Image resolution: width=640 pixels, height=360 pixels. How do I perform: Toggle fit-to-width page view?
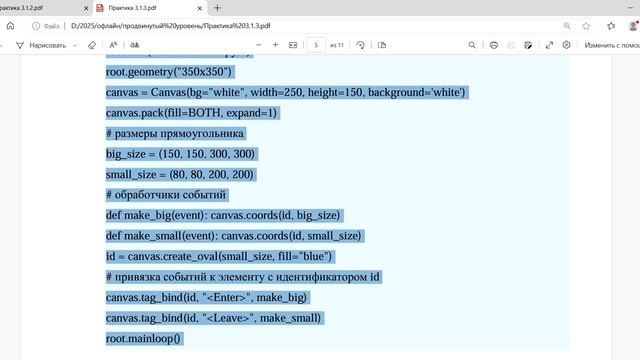(293, 45)
